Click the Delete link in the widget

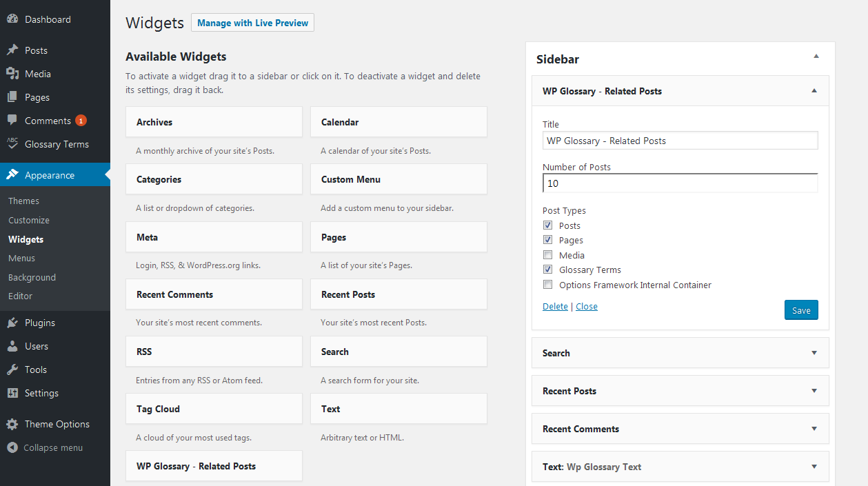[555, 306]
